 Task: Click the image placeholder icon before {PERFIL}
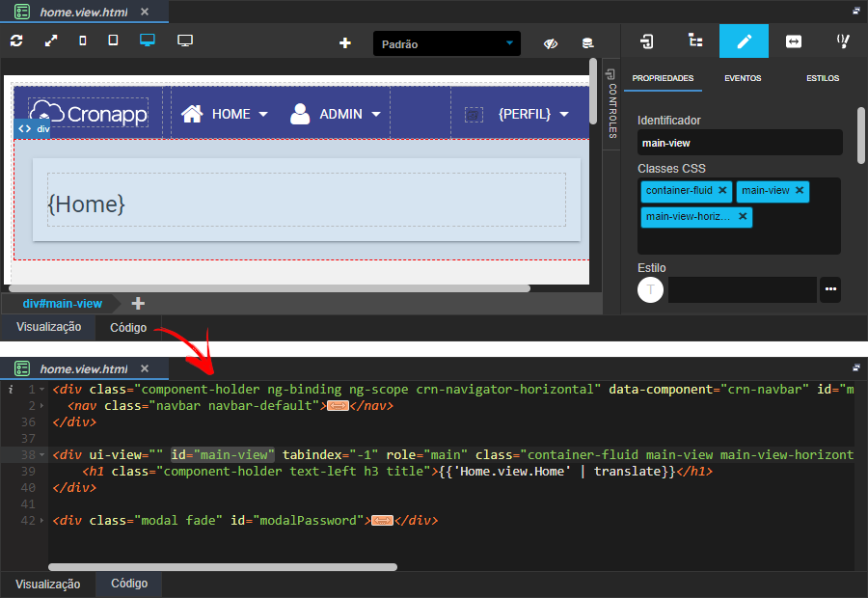pos(474,115)
